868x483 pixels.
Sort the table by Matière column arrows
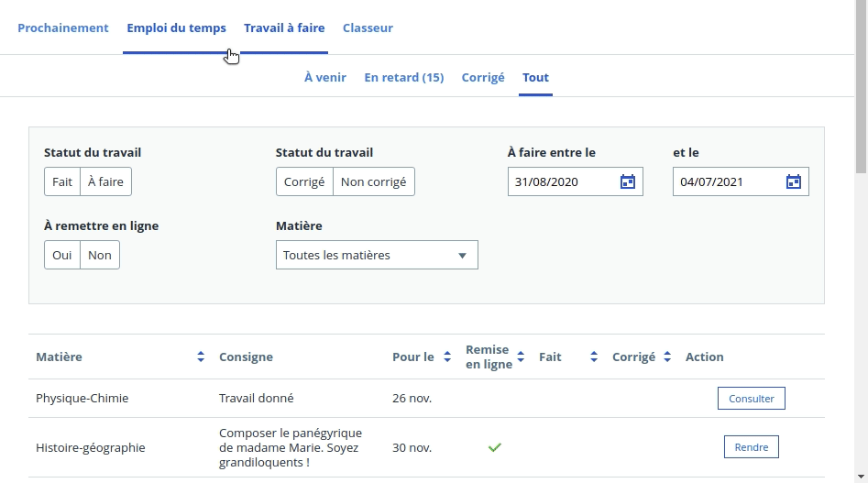click(x=201, y=357)
